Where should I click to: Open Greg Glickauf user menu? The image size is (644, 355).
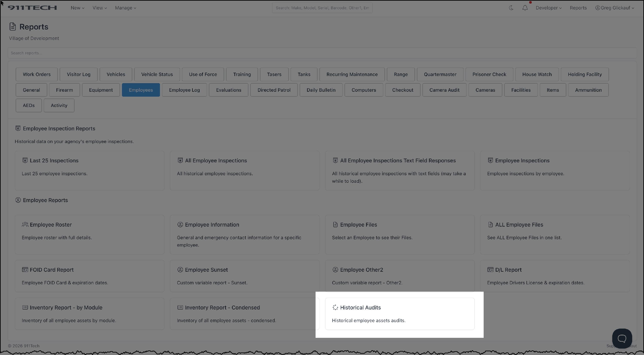pyautogui.click(x=615, y=8)
